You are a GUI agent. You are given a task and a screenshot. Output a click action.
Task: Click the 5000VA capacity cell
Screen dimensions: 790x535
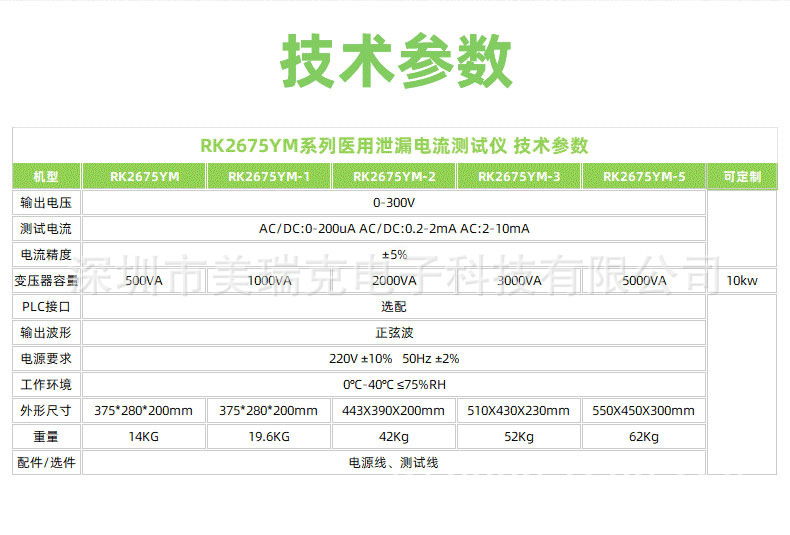644,281
